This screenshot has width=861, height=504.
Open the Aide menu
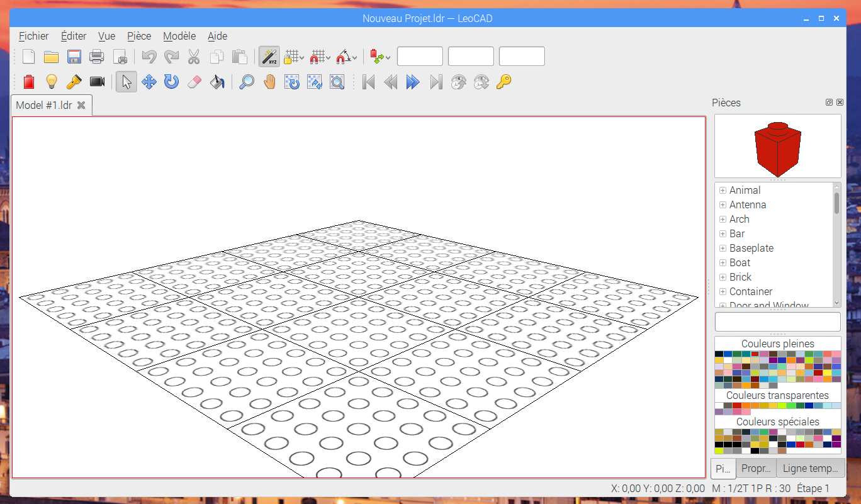click(x=218, y=36)
